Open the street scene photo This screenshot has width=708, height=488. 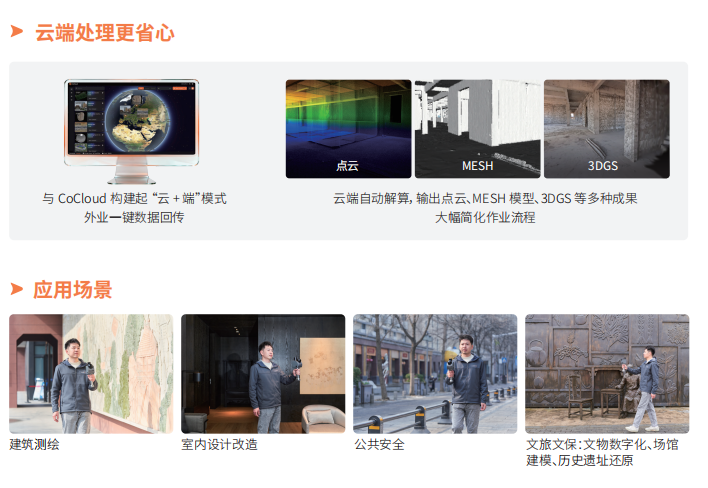(435, 373)
